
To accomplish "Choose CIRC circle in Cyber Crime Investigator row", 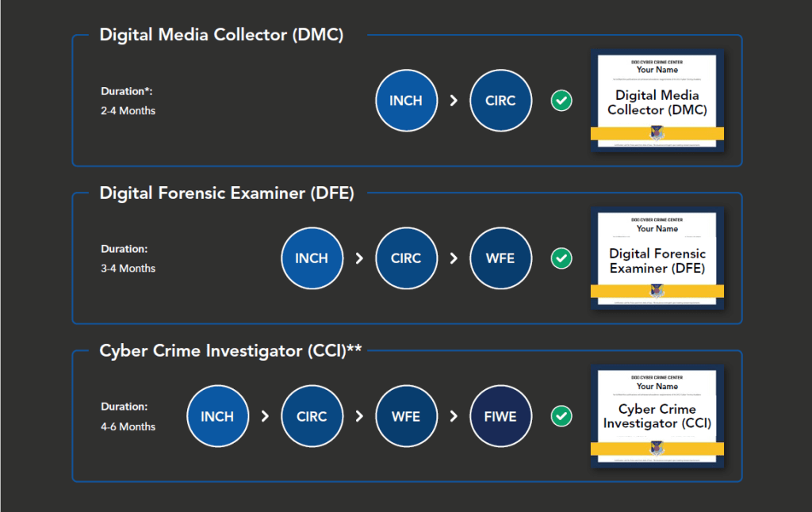I will pos(312,417).
